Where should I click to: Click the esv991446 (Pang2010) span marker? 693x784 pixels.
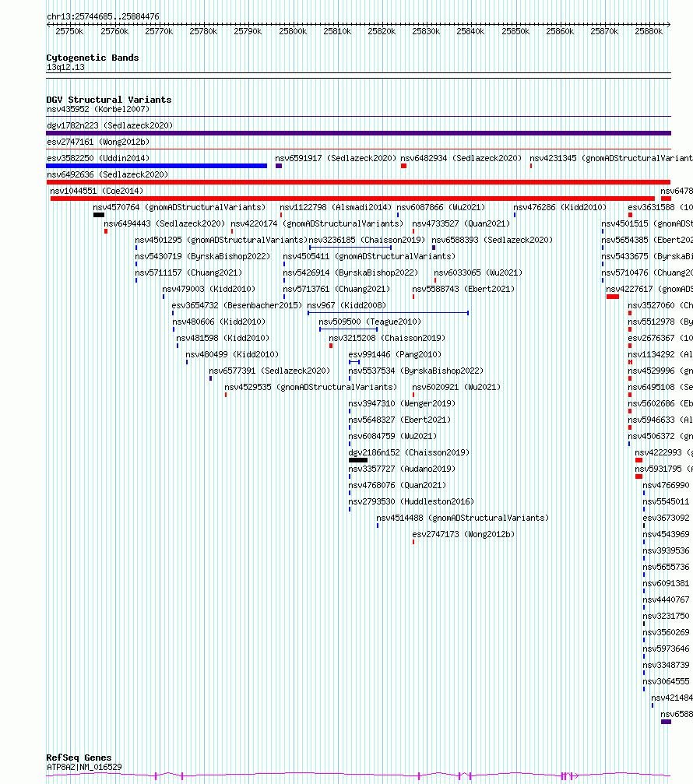coord(354,362)
